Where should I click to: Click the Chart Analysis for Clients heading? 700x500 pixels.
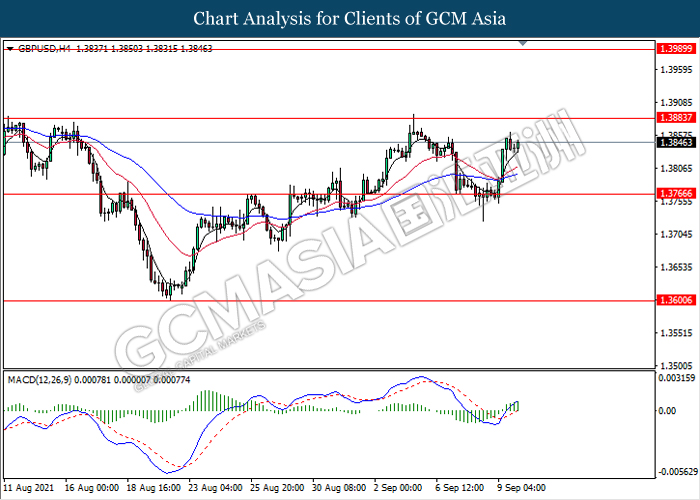tap(350, 19)
